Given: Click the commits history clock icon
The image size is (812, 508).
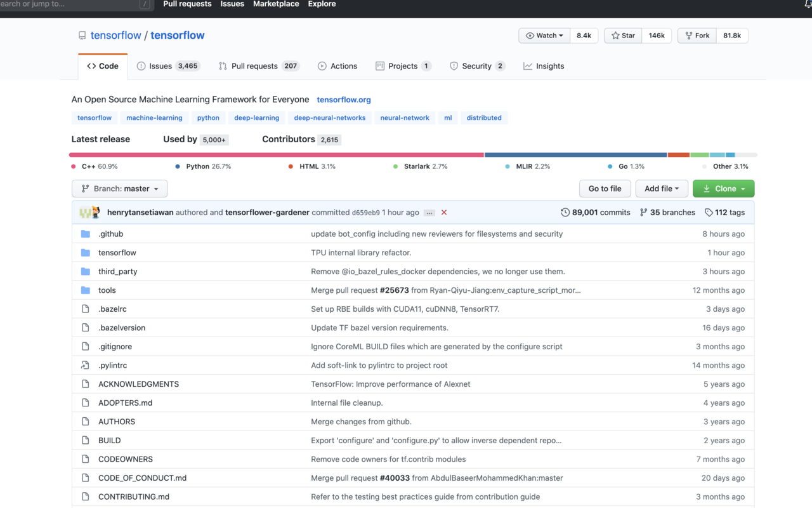Looking at the screenshot, I should 565,212.
